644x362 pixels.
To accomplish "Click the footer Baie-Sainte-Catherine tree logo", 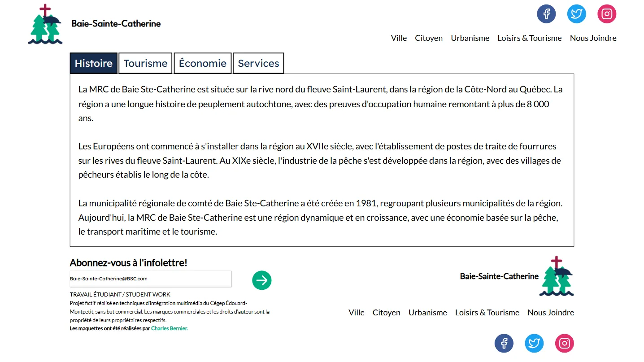I will click(556, 276).
